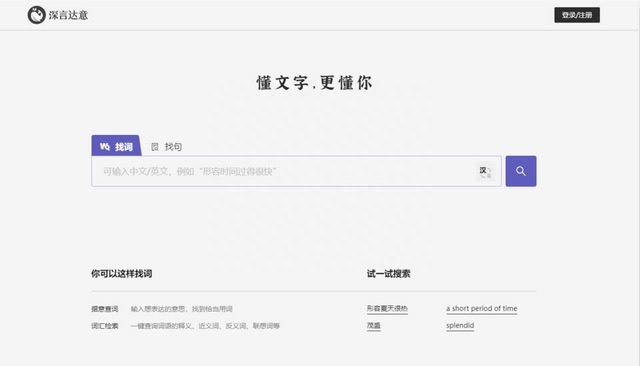
Task: Toggle the 汉/英 language switch icon
Action: (x=485, y=171)
